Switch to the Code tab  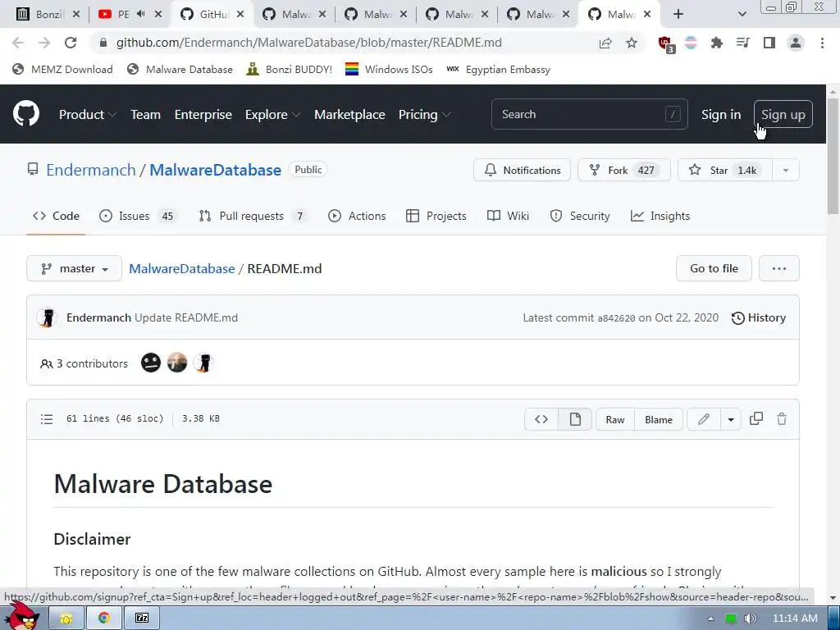tap(56, 216)
